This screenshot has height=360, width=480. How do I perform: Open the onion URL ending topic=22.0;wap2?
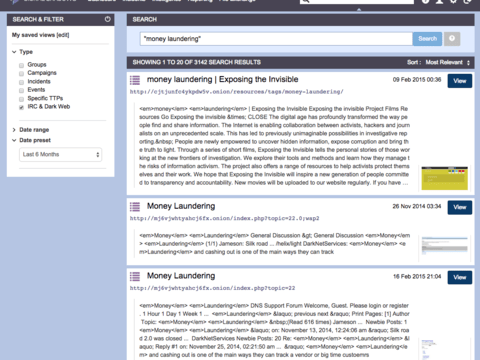(224, 218)
